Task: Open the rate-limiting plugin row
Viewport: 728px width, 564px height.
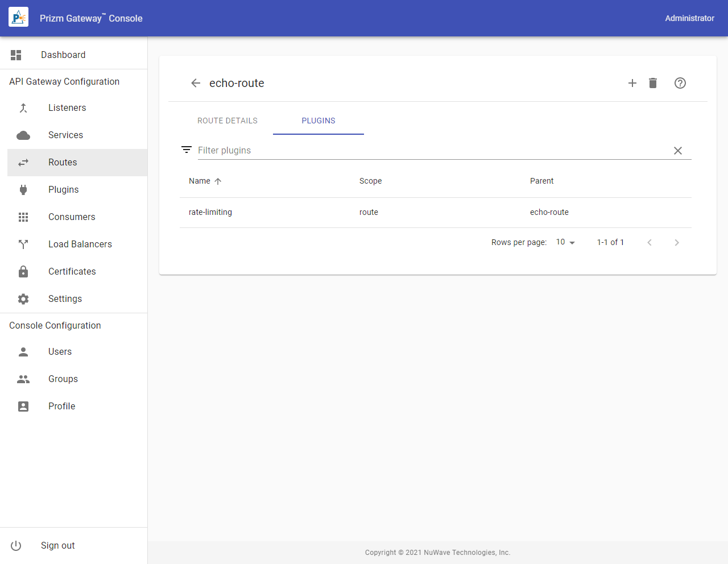Action: pos(210,212)
